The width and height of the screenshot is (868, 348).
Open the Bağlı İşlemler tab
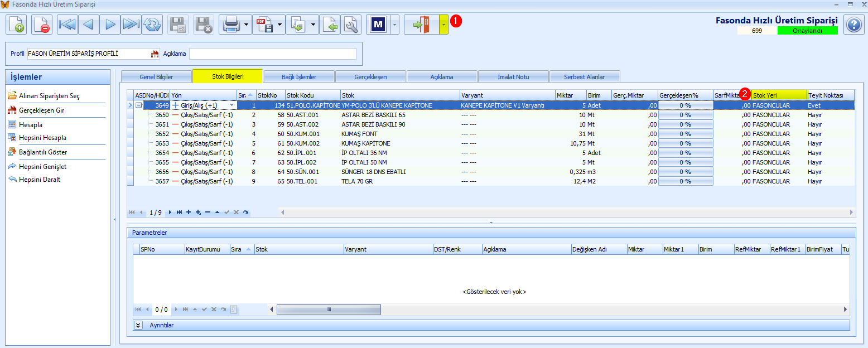pos(299,77)
